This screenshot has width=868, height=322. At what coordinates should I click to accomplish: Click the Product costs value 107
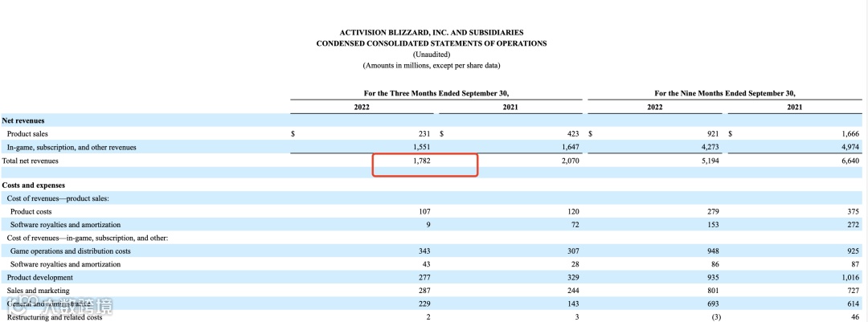pos(425,211)
